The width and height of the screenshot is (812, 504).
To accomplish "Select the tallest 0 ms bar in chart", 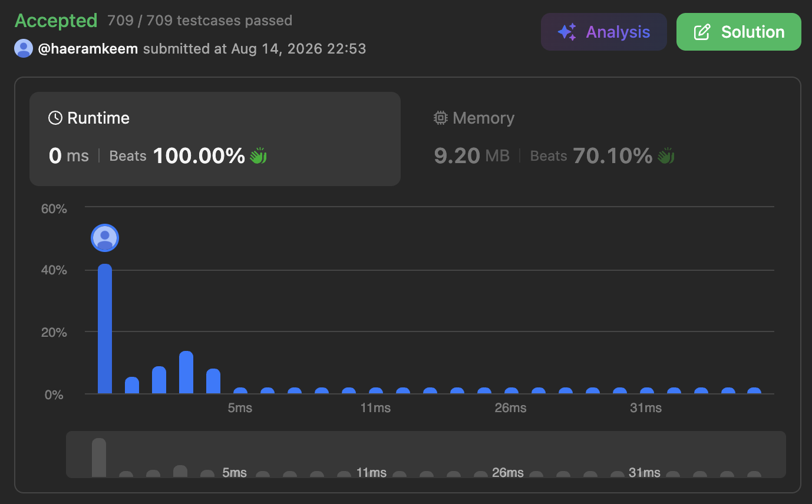I will 105,329.
